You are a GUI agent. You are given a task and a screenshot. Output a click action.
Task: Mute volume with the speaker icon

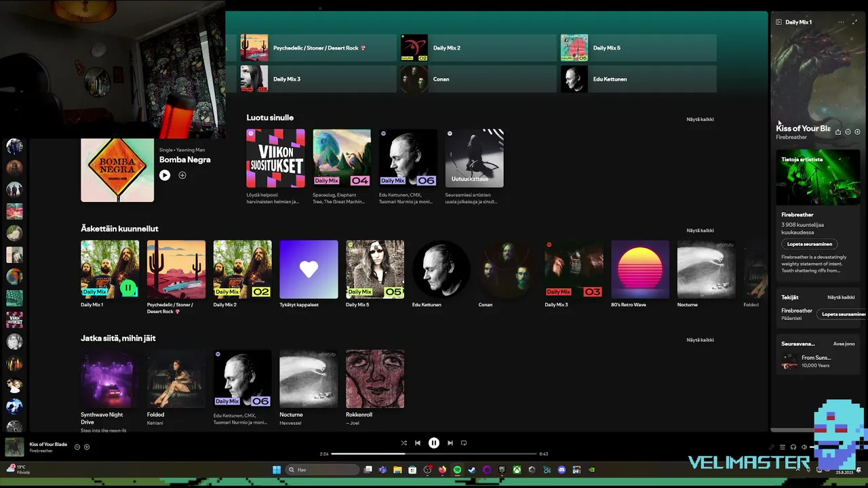pyautogui.click(x=804, y=447)
